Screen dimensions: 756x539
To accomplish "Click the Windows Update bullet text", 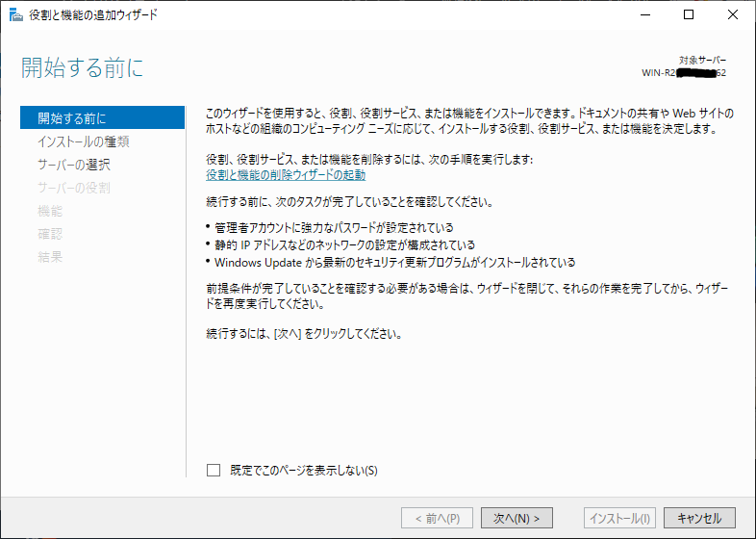I will [395, 263].
